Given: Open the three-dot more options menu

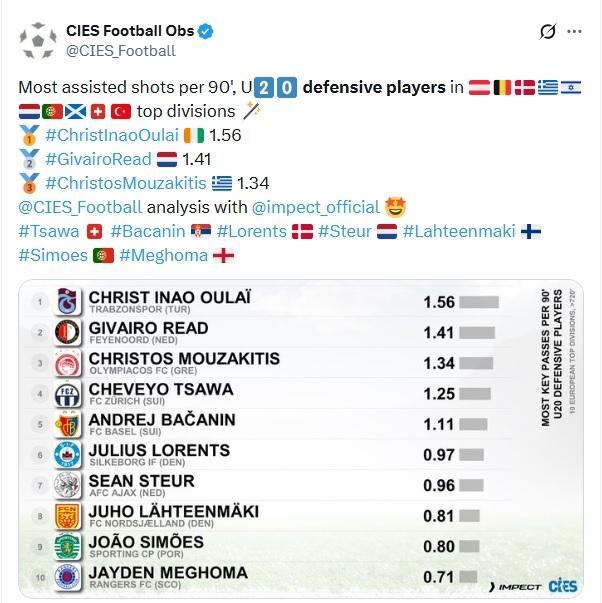Looking at the screenshot, I should click(575, 32).
